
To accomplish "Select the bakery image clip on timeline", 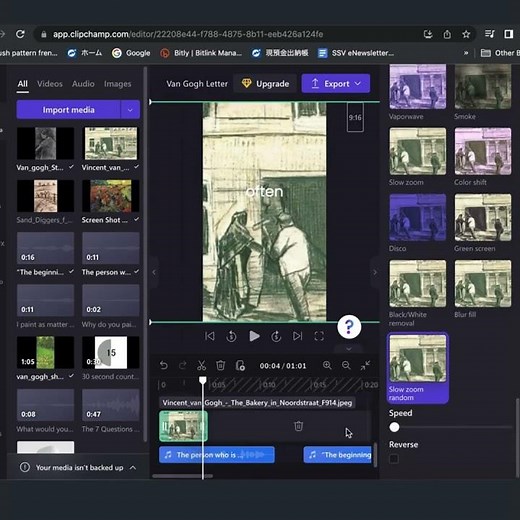I will [183, 426].
